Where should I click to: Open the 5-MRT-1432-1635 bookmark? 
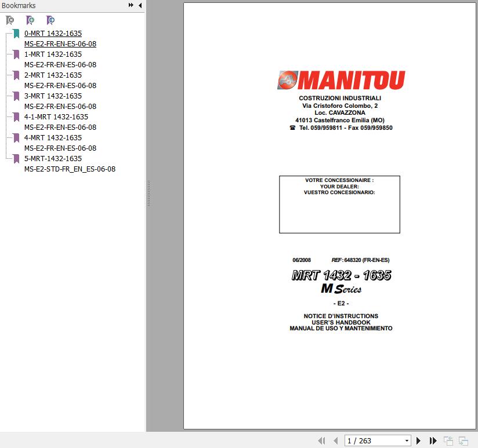click(x=70, y=163)
